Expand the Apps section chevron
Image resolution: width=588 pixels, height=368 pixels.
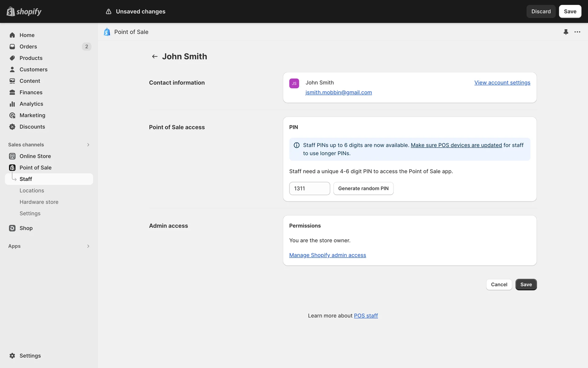(x=88, y=246)
